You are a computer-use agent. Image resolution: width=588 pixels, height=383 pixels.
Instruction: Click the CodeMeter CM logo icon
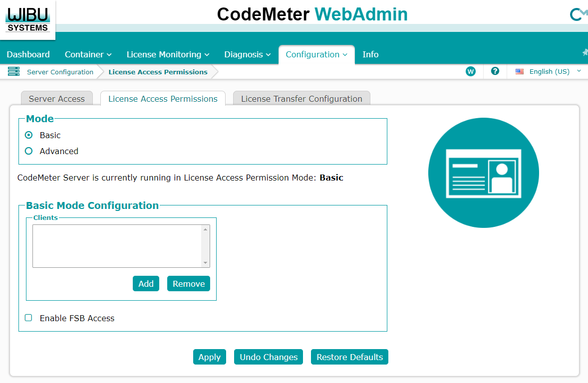click(x=578, y=14)
